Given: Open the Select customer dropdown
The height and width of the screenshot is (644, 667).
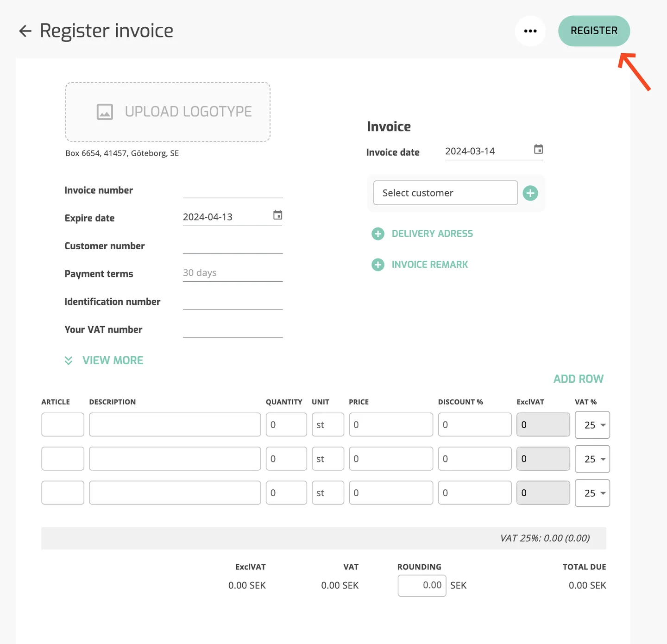Looking at the screenshot, I should (x=445, y=193).
